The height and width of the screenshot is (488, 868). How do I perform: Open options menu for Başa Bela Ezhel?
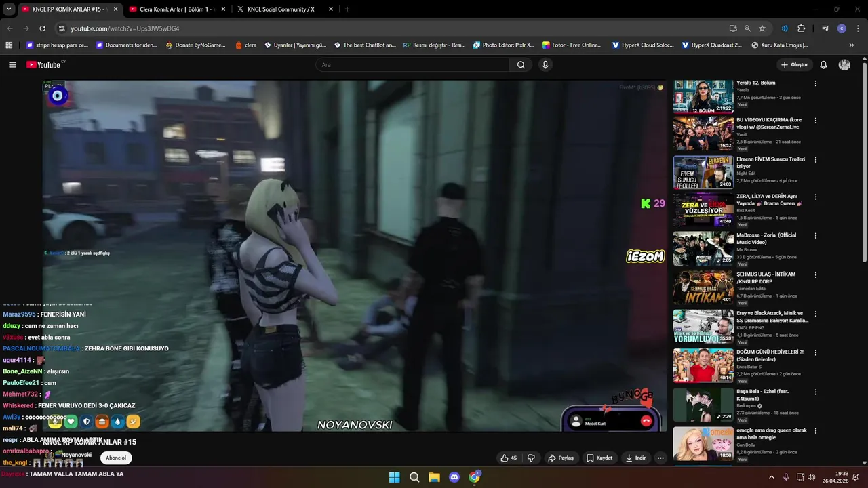(816, 392)
